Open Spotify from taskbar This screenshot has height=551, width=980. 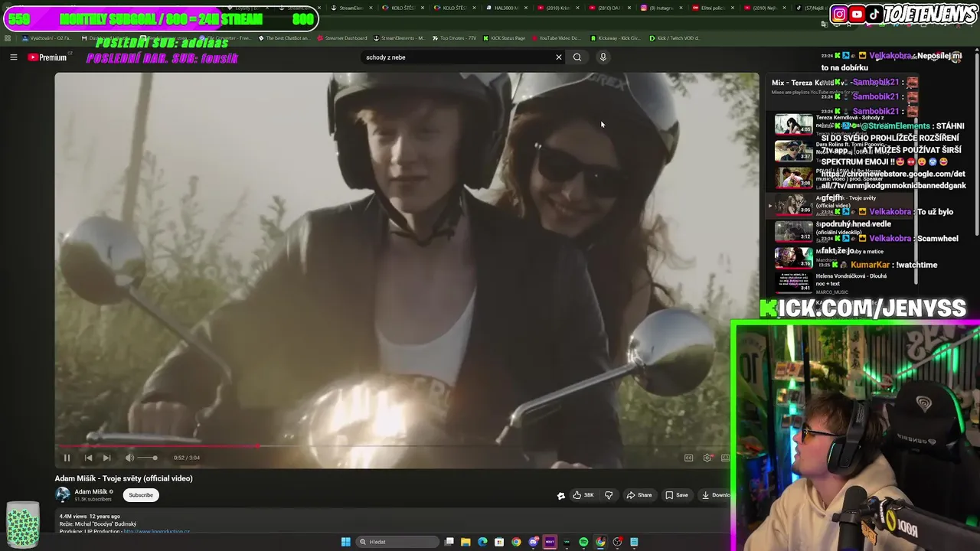[583, 542]
